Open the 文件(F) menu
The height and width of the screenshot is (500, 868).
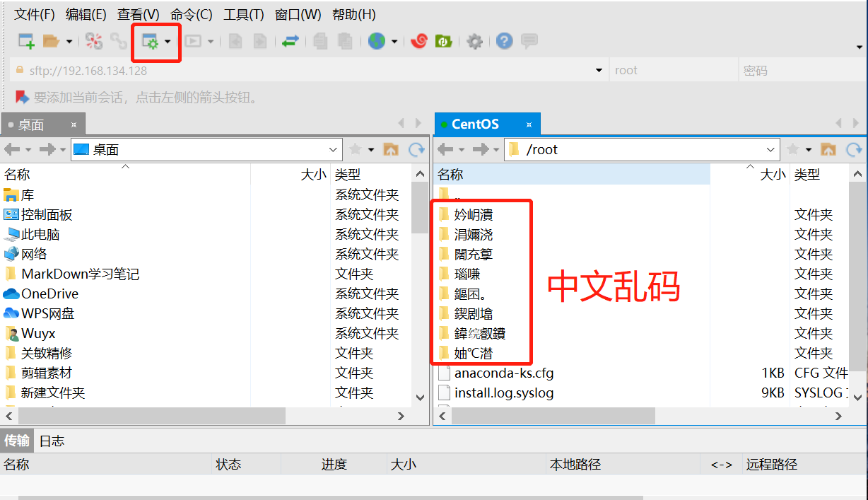click(x=35, y=14)
